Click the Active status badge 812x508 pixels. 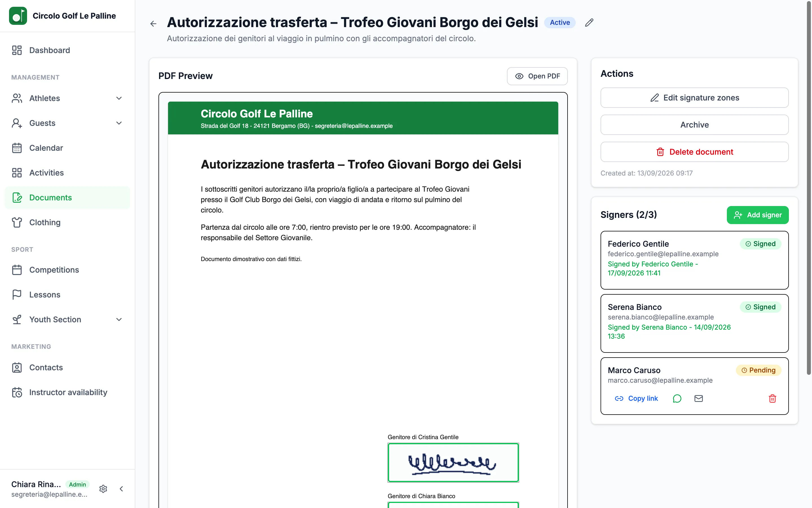560,23
